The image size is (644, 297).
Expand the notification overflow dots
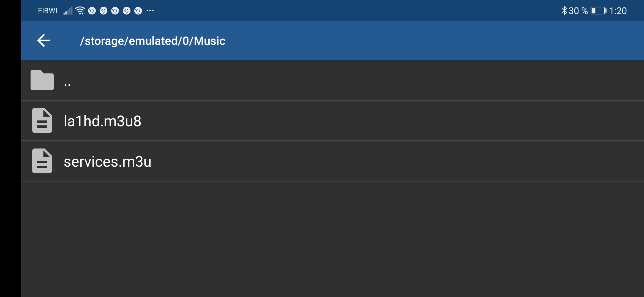[x=150, y=11]
